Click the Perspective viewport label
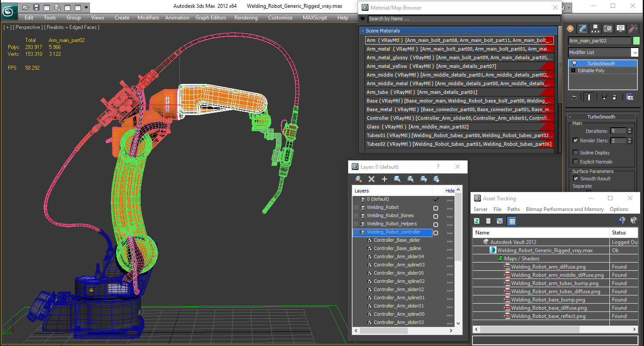Image resolution: width=644 pixels, height=346 pixels. coord(28,27)
